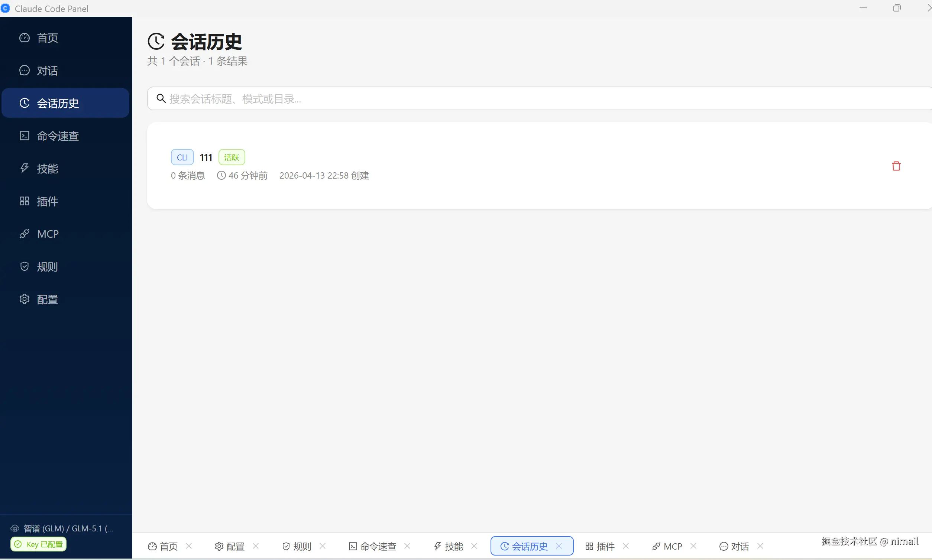The image size is (932, 560).
Task: Click the magnifier icon in the search bar
Action: [161, 98]
